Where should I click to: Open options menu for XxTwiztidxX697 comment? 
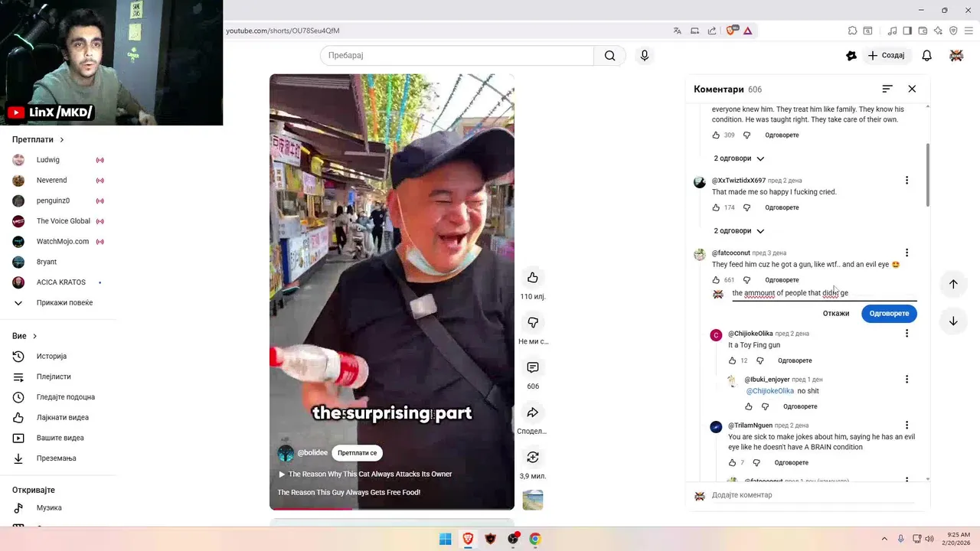point(906,181)
